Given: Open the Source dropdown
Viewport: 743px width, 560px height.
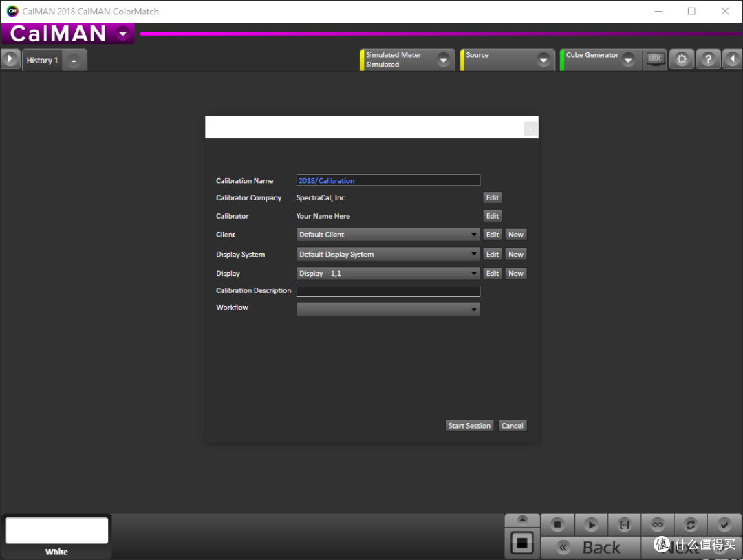Looking at the screenshot, I should coord(543,61).
